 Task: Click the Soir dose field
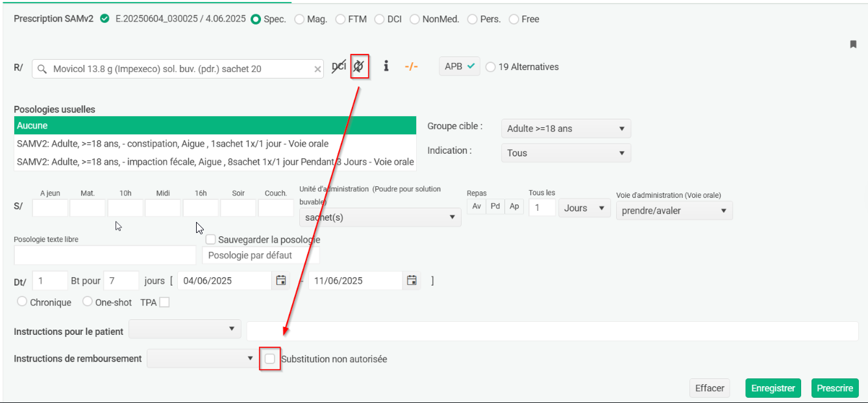click(x=238, y=208)
